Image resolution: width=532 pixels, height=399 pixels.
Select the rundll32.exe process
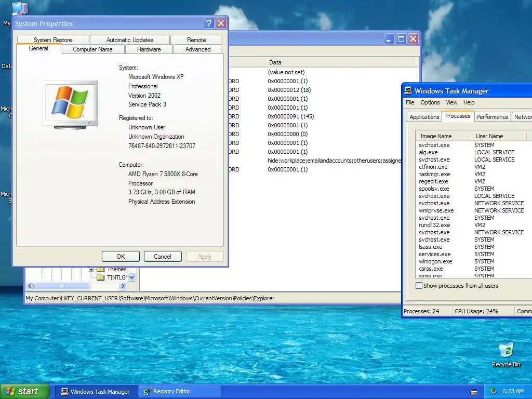pyautogui.click(x=434, y=225)
